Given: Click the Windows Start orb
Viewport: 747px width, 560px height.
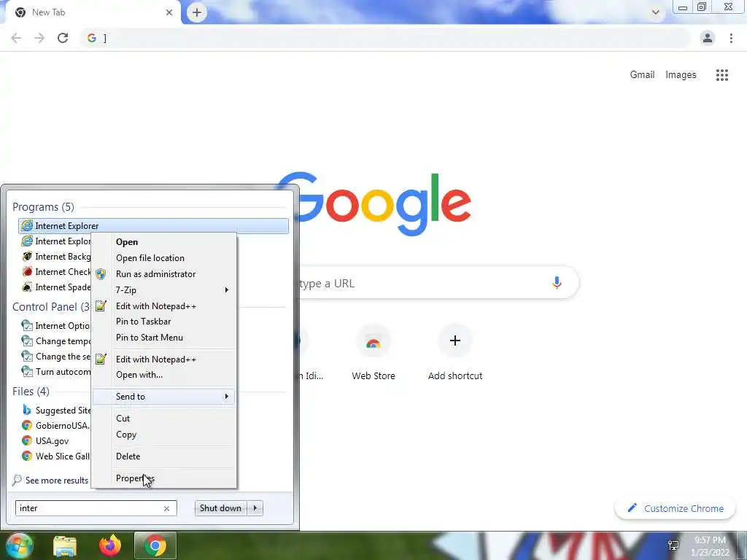Looking at the screenshot, I should pos(20,545).
